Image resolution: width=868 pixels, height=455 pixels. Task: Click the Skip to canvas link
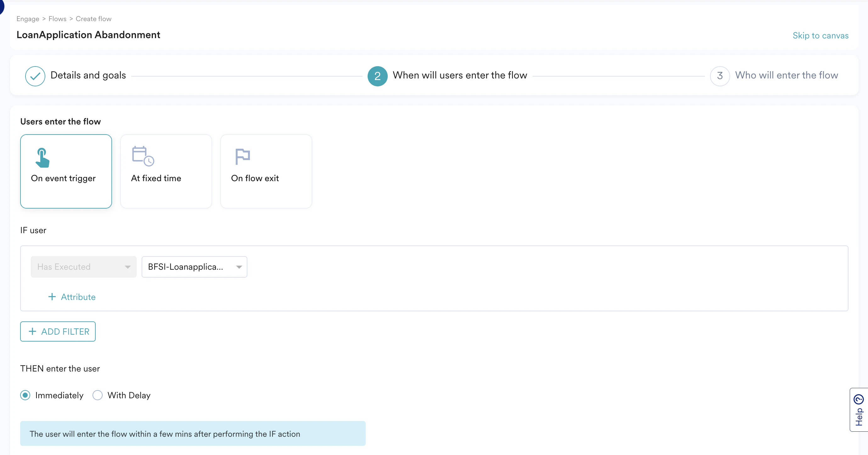(x=820, y=35)
